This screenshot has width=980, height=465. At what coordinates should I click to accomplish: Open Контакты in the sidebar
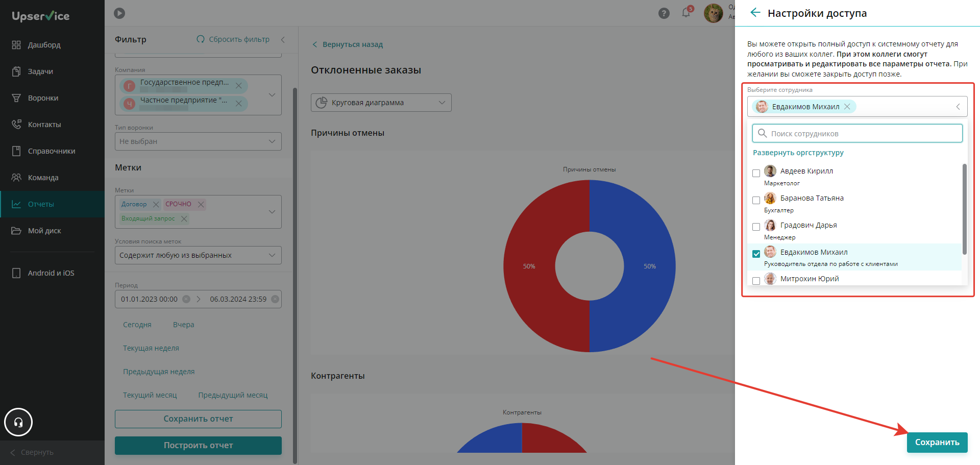[x=52, y=125]
